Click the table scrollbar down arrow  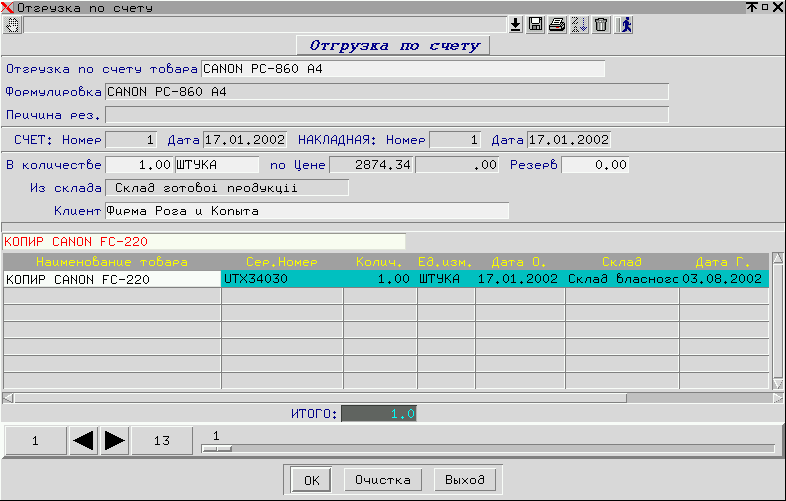[778, 384]
